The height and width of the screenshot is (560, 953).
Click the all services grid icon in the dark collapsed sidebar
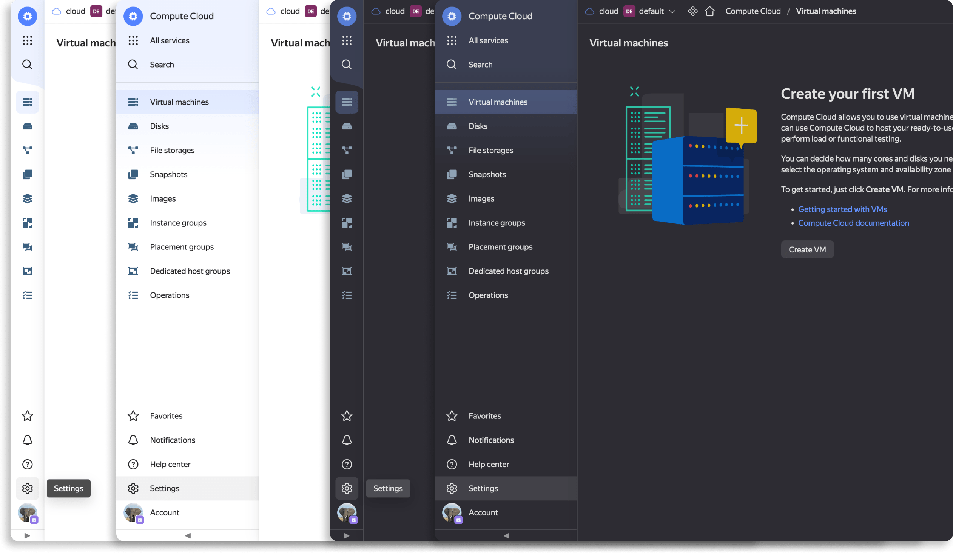coord(346,40)
